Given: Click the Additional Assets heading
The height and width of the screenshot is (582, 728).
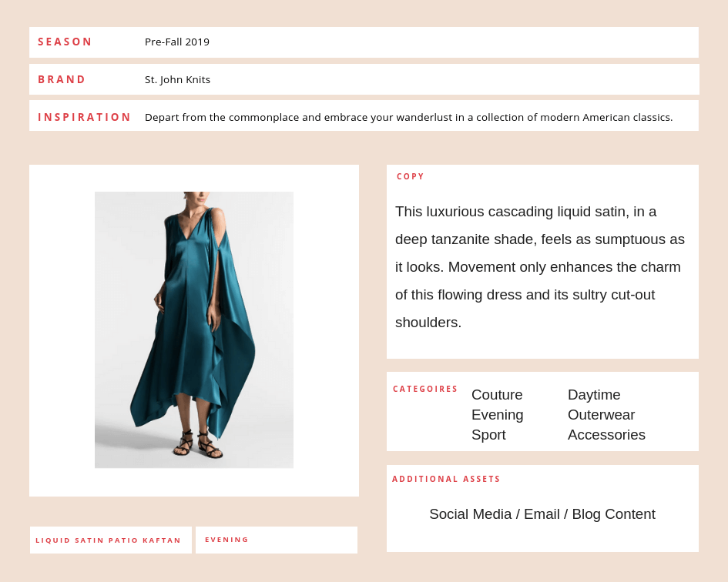Looking at the screenshot, I should pos(446,480).
